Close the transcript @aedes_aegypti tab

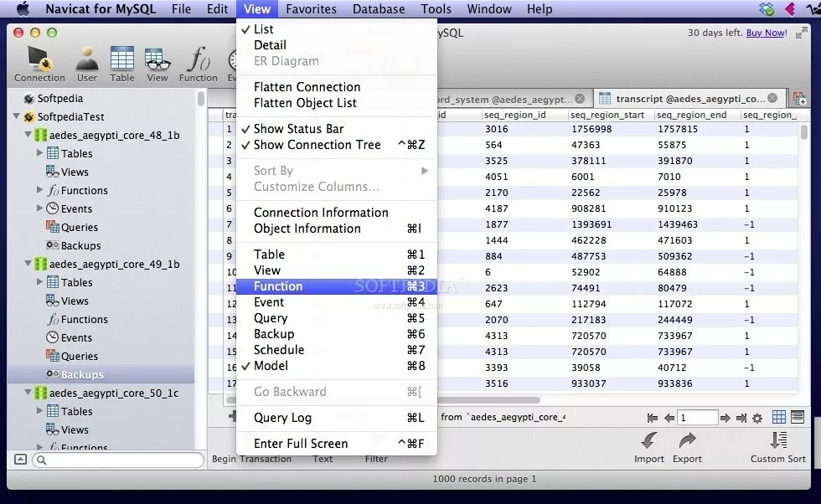tap(772, 99)
